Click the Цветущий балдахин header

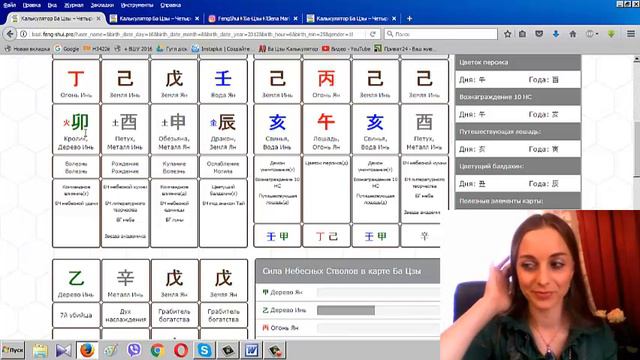tap(518, 167)
